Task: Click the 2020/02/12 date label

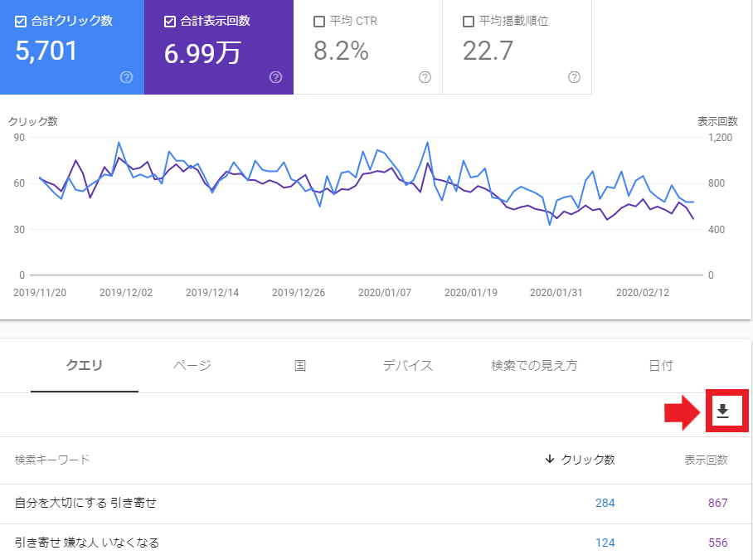Action: click(x=643, y=293)
